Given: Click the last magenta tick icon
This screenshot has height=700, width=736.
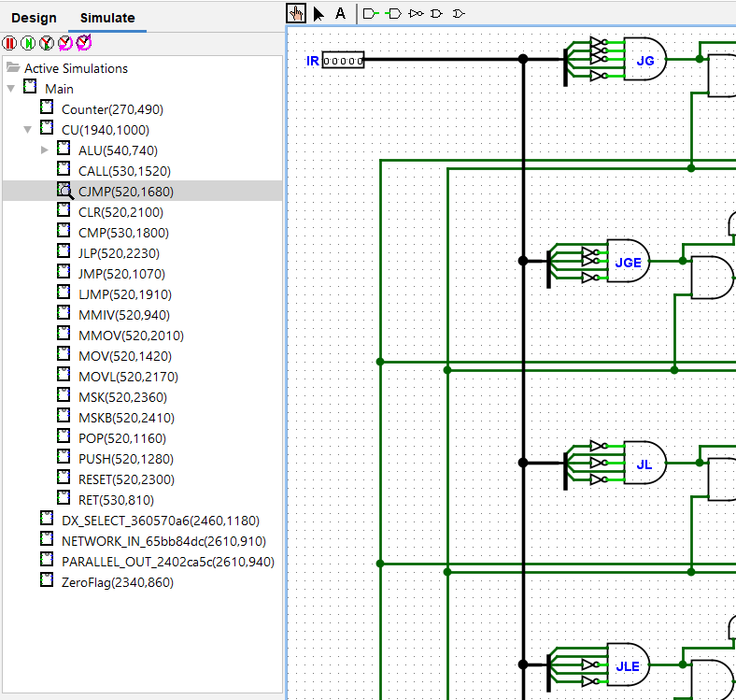Looking at the screenshot, I should coord(83,42).
